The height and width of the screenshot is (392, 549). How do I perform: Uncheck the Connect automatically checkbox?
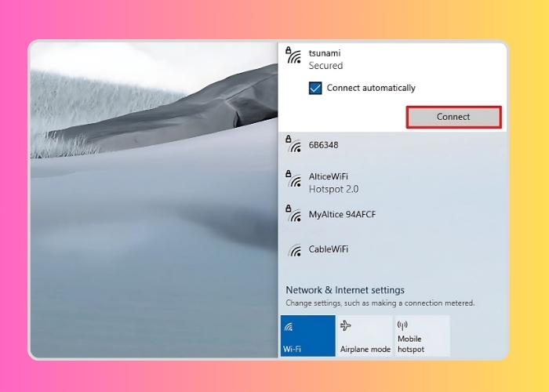point(315,89)
